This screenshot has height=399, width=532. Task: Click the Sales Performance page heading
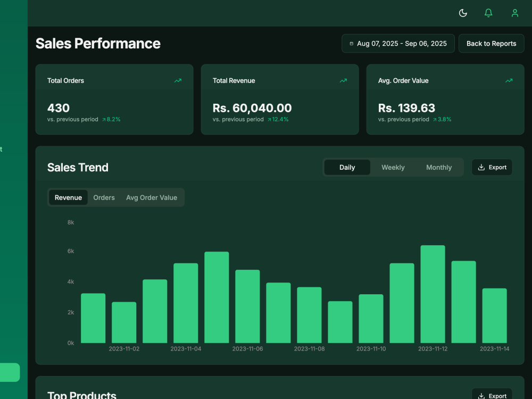98,44
